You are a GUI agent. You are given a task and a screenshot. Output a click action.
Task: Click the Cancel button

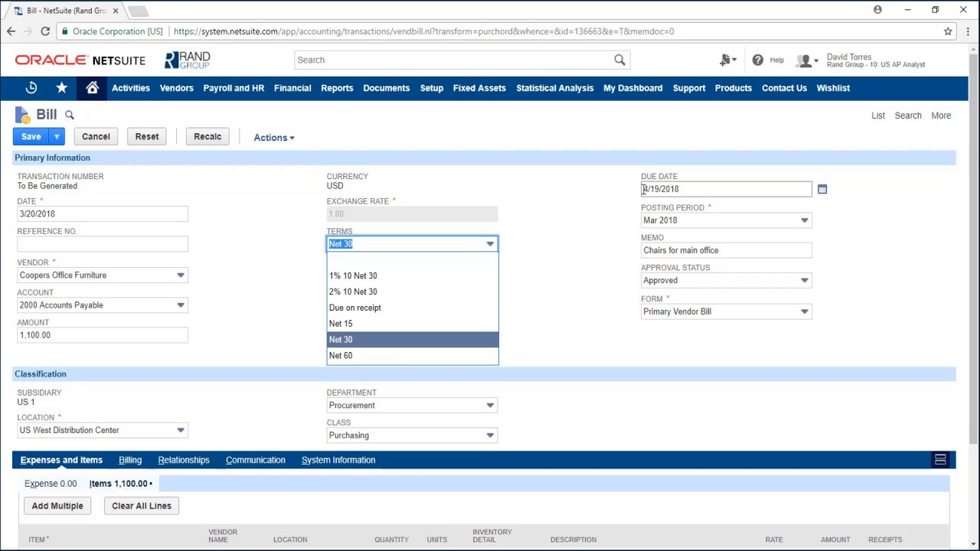click(x=96, y=136)
